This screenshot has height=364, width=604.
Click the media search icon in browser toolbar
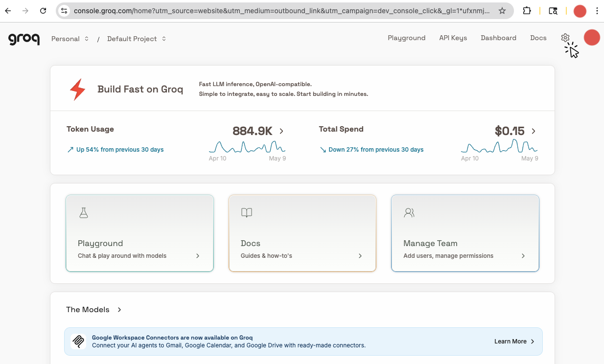(553, 11)
